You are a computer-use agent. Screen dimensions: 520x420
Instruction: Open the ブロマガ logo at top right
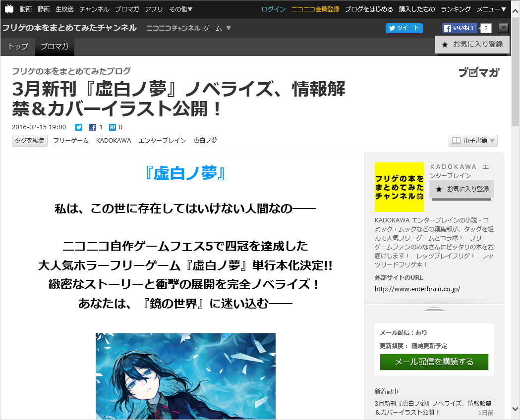pos(478,72)
